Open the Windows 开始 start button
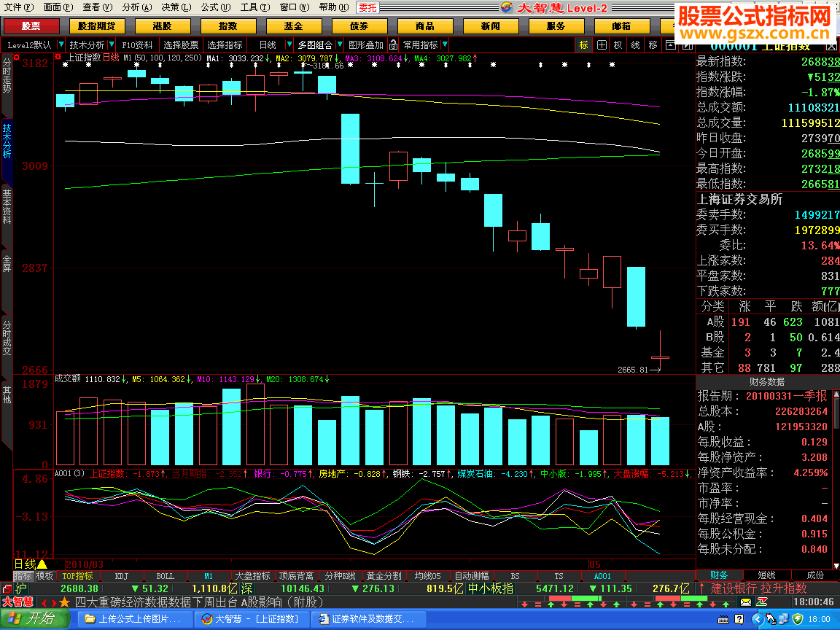This screenshot has height=630, width=840. click(35, 619)
